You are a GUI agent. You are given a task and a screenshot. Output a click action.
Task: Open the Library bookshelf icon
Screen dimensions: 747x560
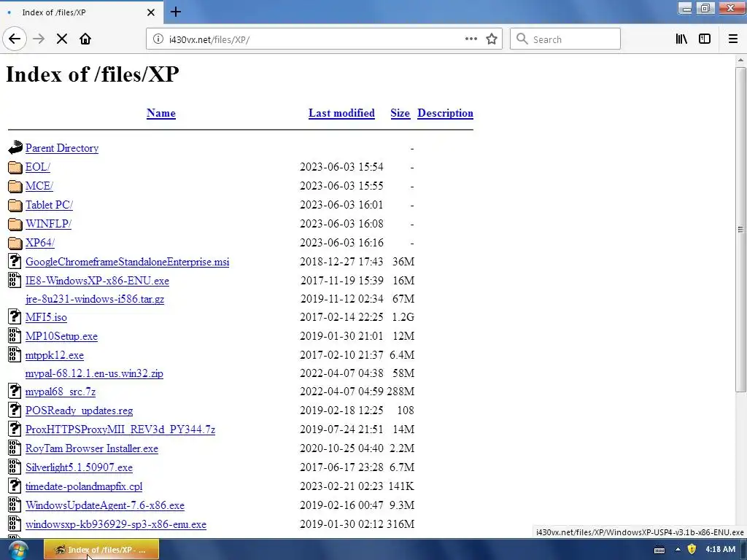point(681,39)
